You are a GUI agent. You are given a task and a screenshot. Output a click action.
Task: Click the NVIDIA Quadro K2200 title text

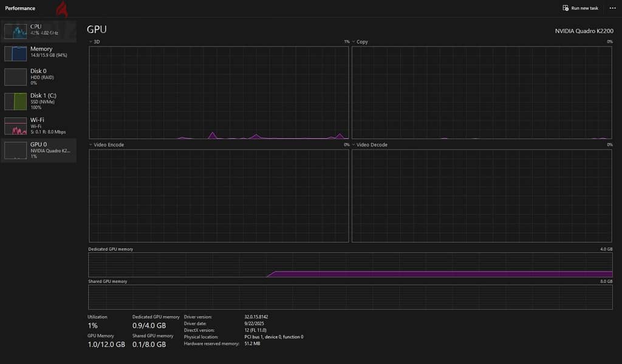584,31
